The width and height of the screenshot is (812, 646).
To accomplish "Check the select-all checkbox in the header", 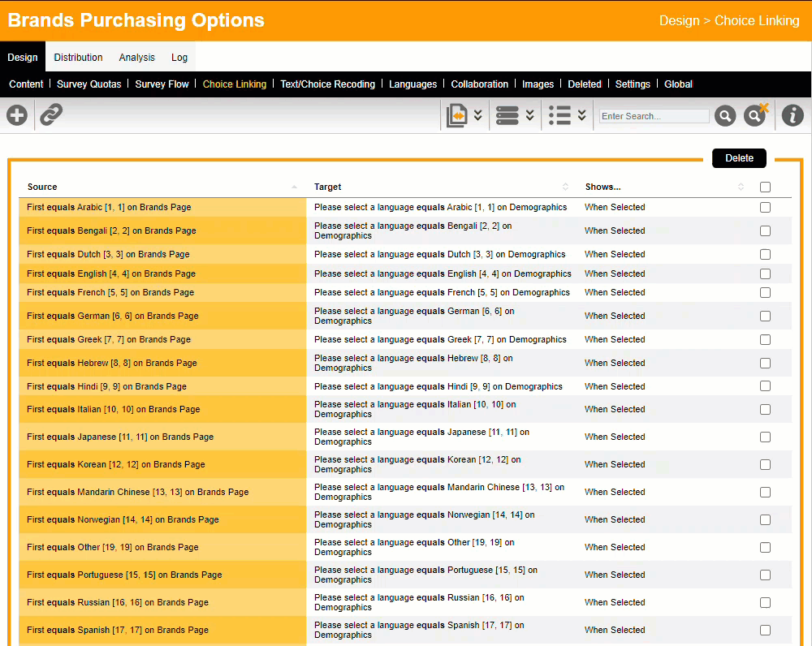I will [764, 187].
